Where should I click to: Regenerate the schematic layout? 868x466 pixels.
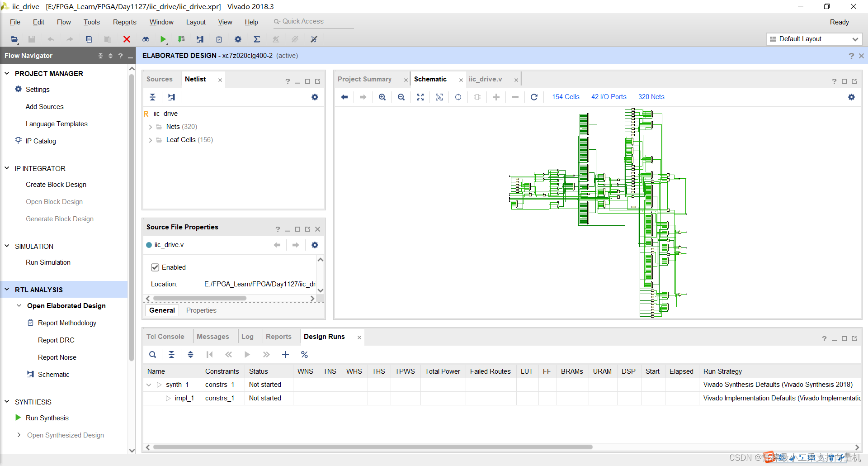534,97
